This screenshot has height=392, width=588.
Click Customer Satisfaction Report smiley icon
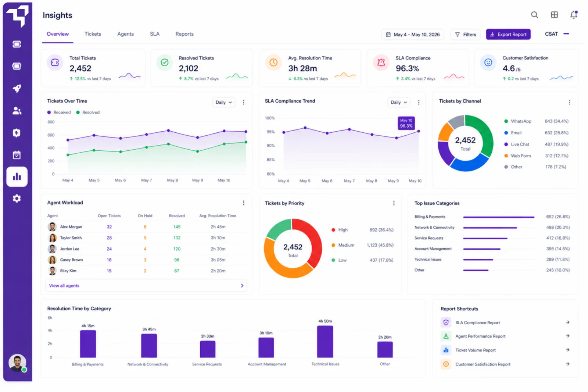446,364
